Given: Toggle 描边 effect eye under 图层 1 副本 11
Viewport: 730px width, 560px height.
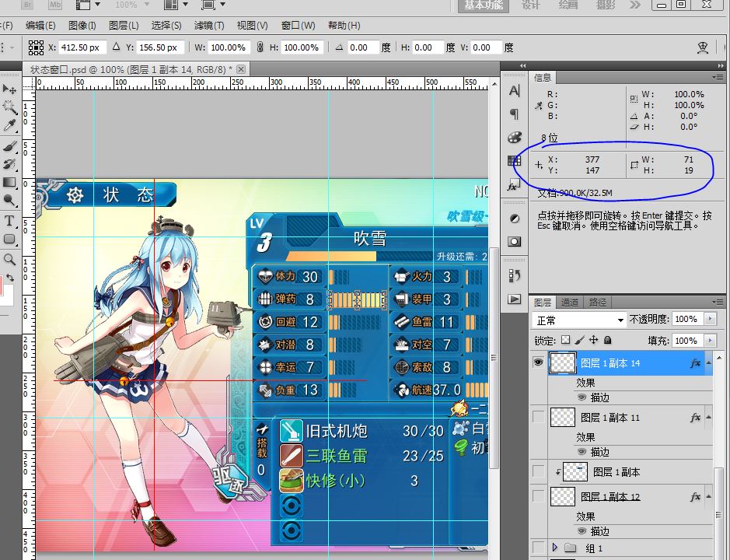Looking at the screenshot, I should coord(582,452).
